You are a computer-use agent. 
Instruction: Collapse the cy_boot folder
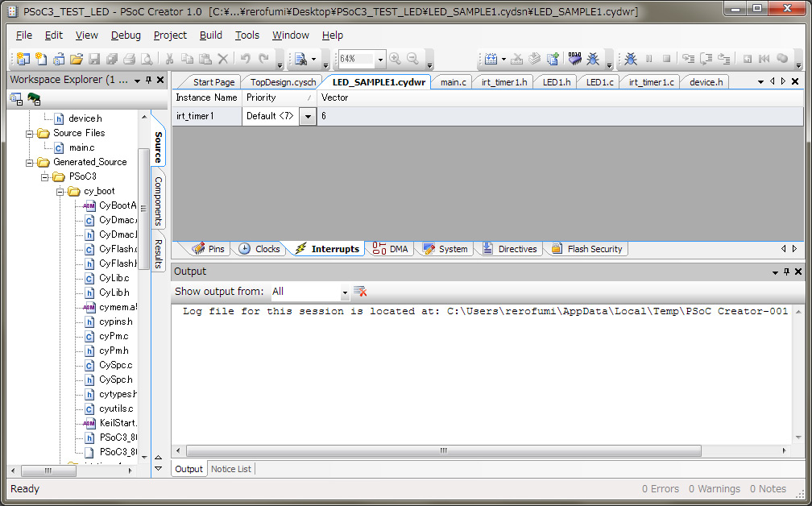point(60,192)
